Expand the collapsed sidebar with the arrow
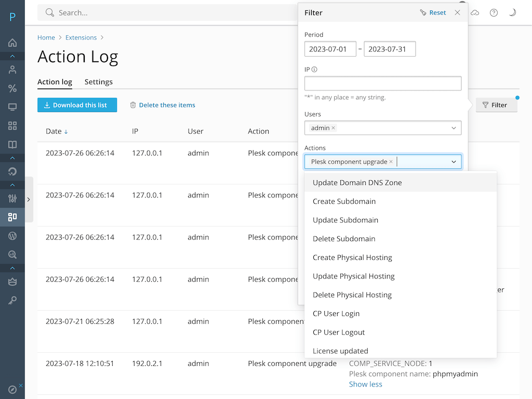The height and width of the screenshot is (399, 532). click(29, 199)
